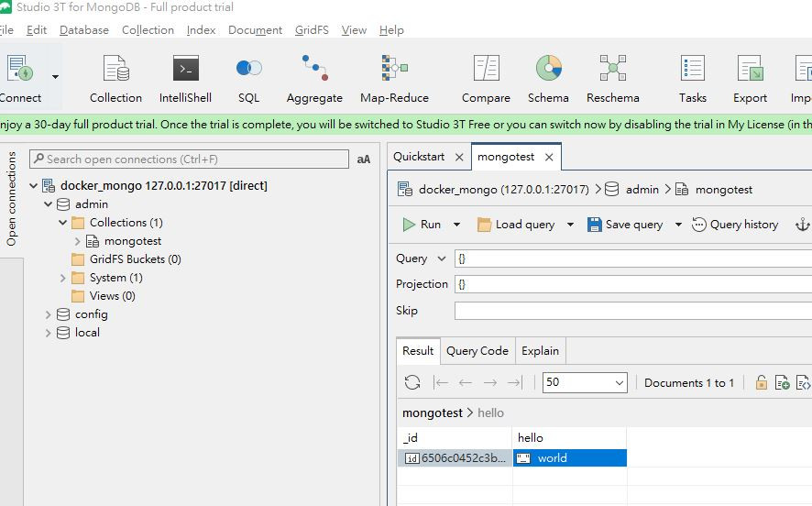Open the View menu
The height and width of the screenshot is (506, 812).
[354, 30]
